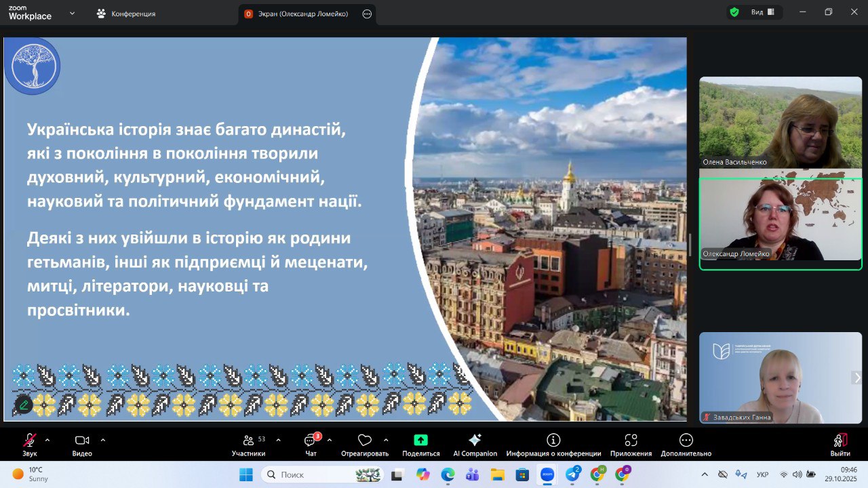
Task: Open the More options menu
Action: 686,445
